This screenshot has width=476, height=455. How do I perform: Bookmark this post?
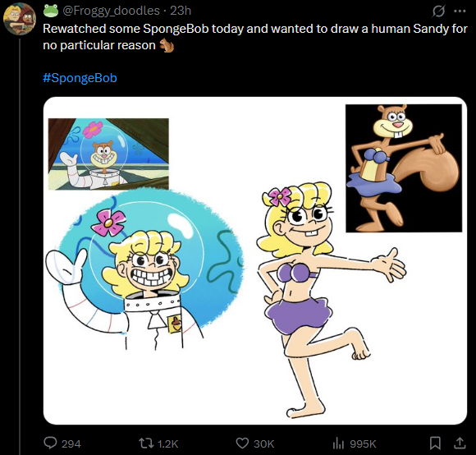tap(435, 444)
